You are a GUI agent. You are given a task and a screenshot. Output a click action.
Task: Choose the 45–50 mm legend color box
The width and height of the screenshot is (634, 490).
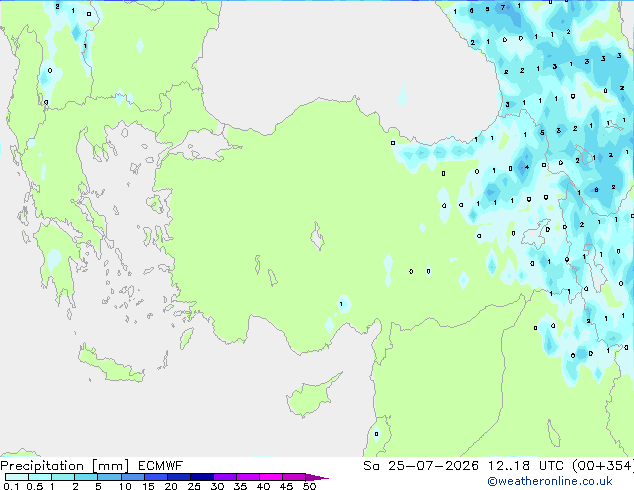click(x=294, y=477)
